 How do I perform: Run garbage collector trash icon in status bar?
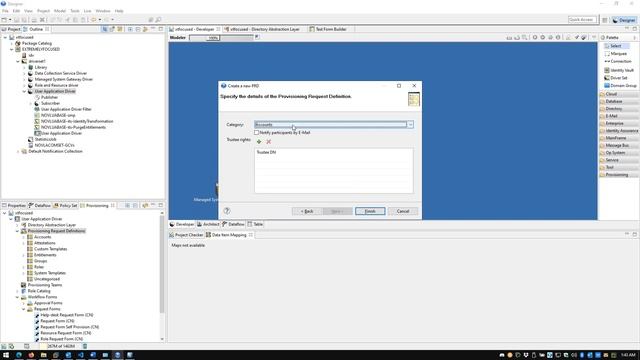click(x=85, y=346)
